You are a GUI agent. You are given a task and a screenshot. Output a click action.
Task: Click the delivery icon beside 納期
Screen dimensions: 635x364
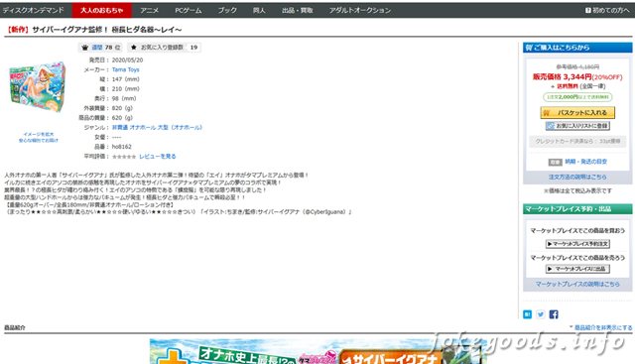[556, 162]
